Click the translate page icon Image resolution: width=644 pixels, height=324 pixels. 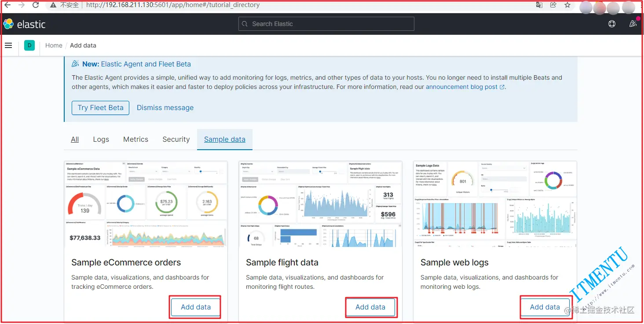coord(539,5)
